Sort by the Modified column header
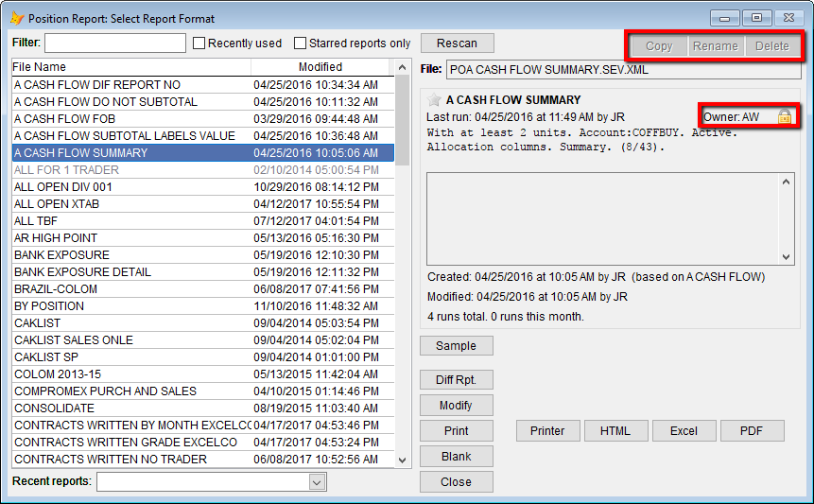 tap(320, 67)
